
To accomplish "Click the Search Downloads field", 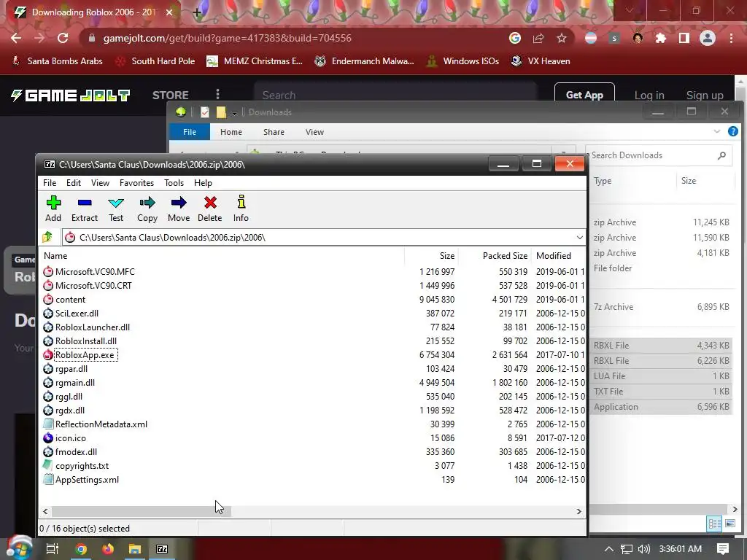I will click(659, 155).
